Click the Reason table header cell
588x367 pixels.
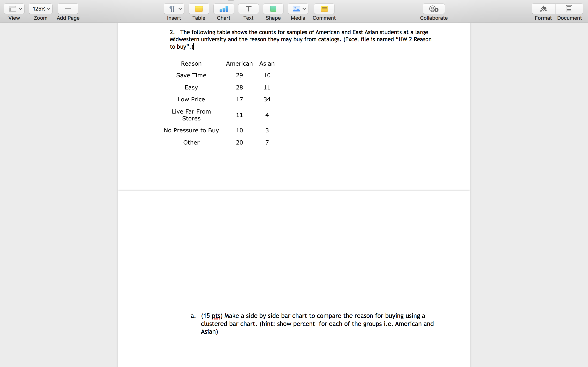pos(191,64)
